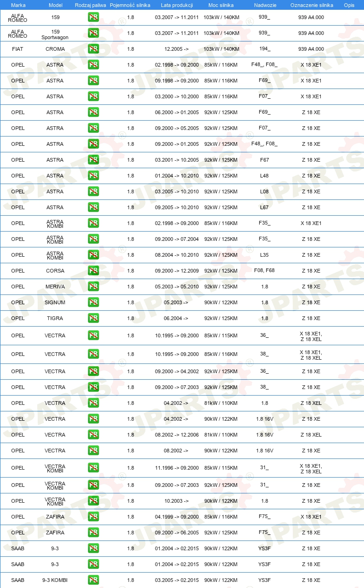Click the fuel icon in the ZAFIRA Z 18 XE row

(x=93, y=533)
